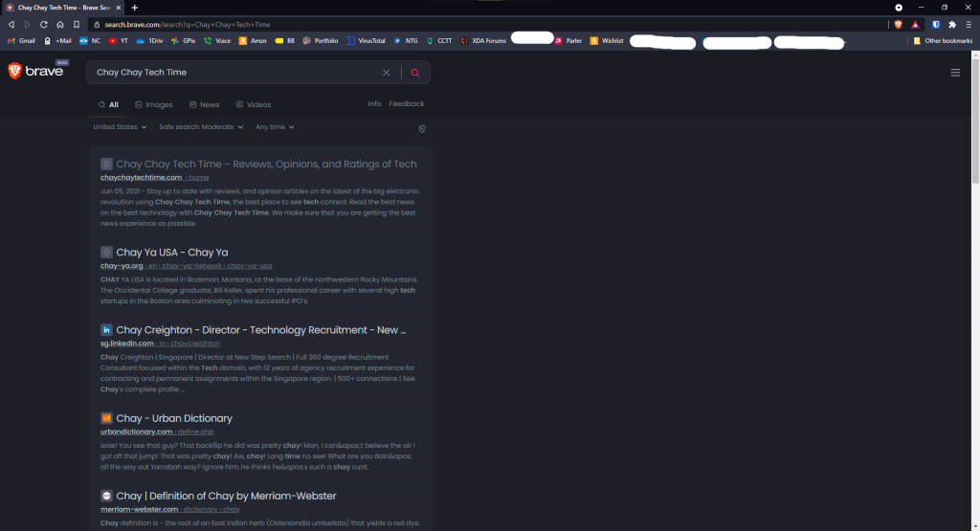Click the address bar URL

pos(188,24)
